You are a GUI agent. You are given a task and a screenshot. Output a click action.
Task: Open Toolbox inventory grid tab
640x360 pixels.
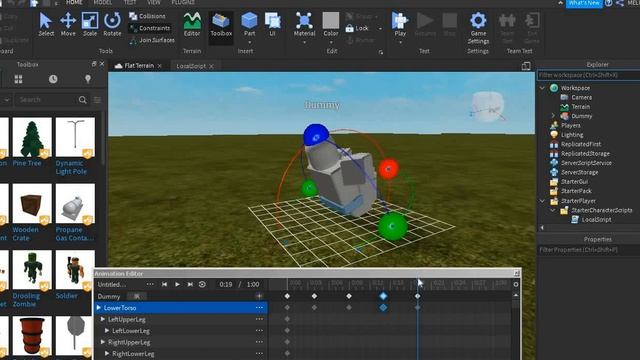click(x=18, y=79)
